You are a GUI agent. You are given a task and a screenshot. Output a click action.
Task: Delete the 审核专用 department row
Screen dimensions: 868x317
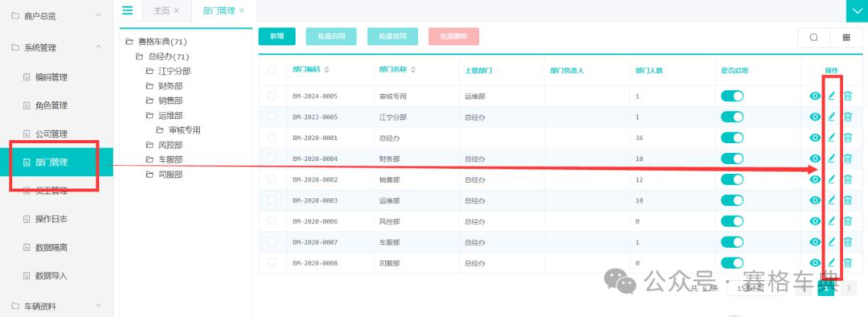point(848,96)
